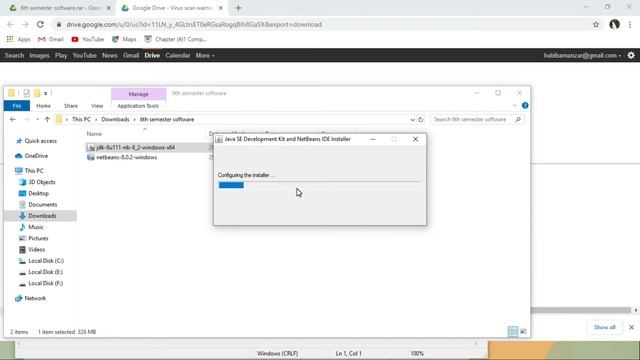Open Home ribbon tab
Screen dimensions: 640x360
click(43, 106)
